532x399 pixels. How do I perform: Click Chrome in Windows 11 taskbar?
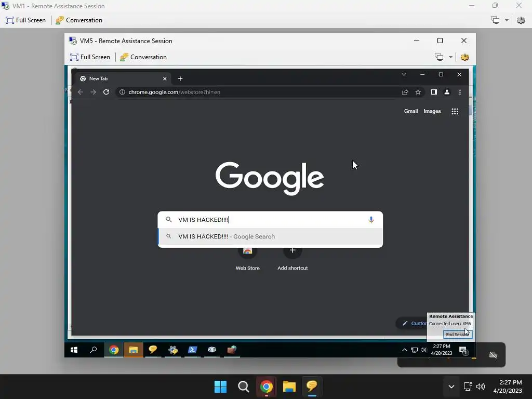[x=267, y=387]
